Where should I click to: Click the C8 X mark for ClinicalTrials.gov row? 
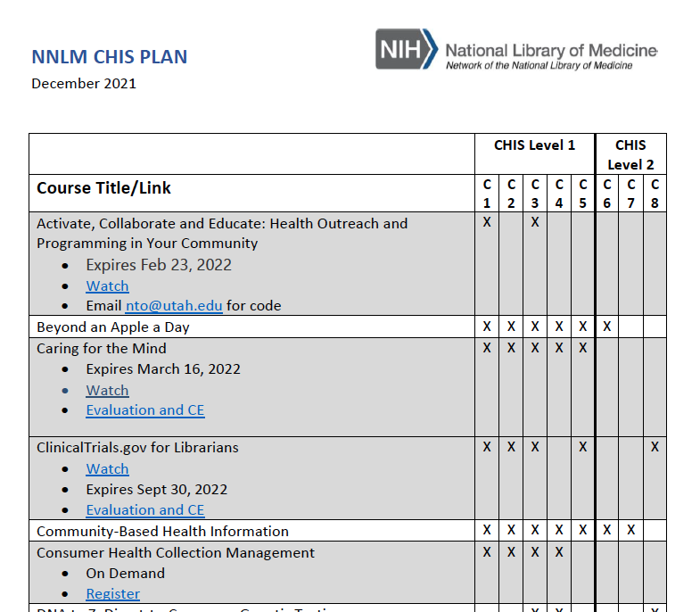coord(655,447)
